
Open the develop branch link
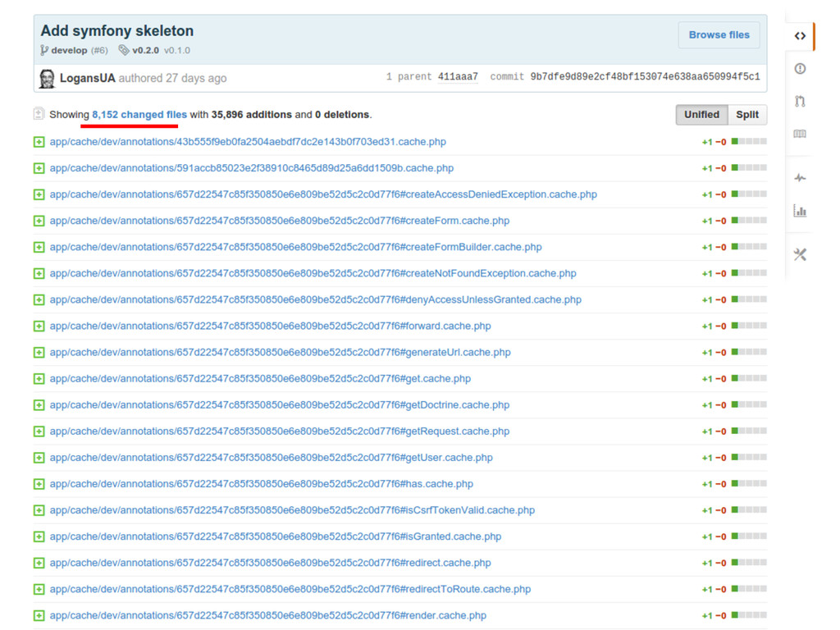tap(69, 50)
